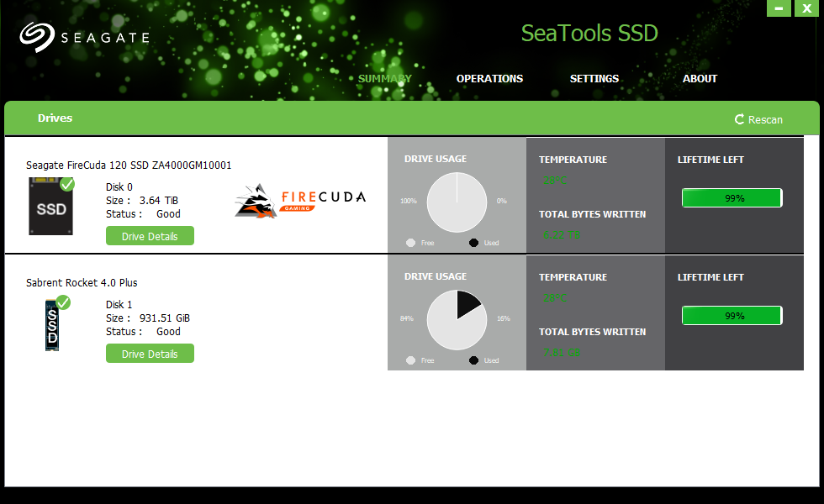Click the Free legend dot for Disk 1
This screenshot has height=504, width=824.
point(411,360)
